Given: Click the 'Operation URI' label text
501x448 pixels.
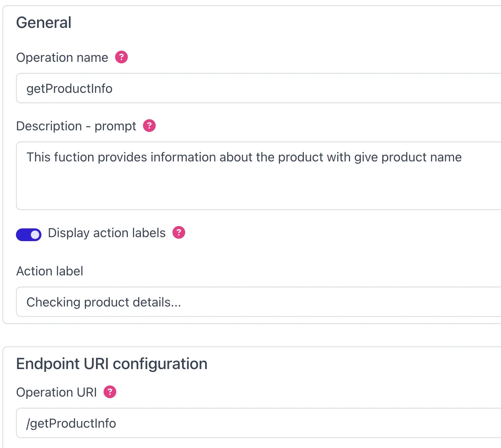Looking at the screenshot, I should [x=57, y=393].
